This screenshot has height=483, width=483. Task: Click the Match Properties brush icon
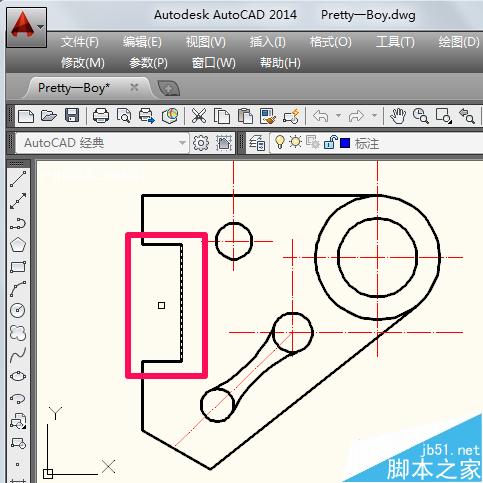268,116
